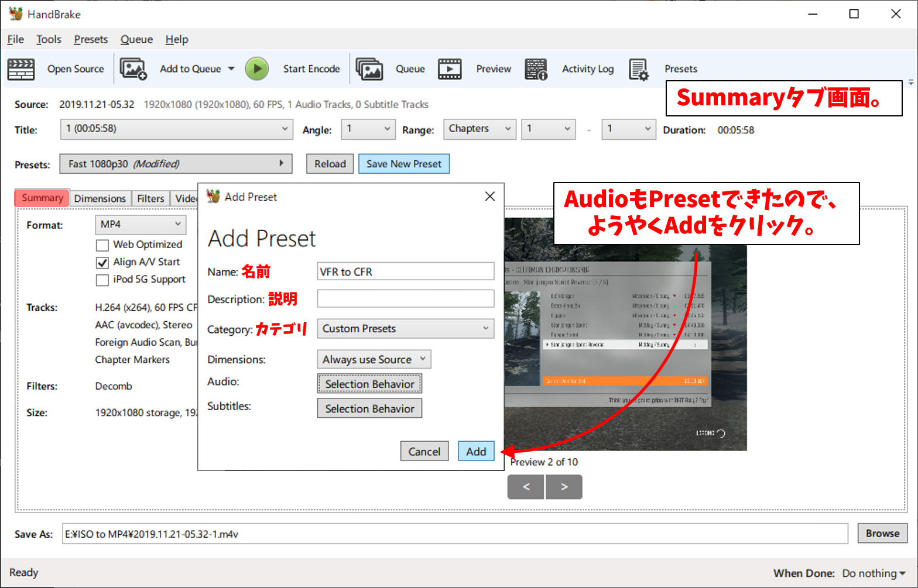
Task: Open the Format MP4 dropdown
Action: (141, 225)
